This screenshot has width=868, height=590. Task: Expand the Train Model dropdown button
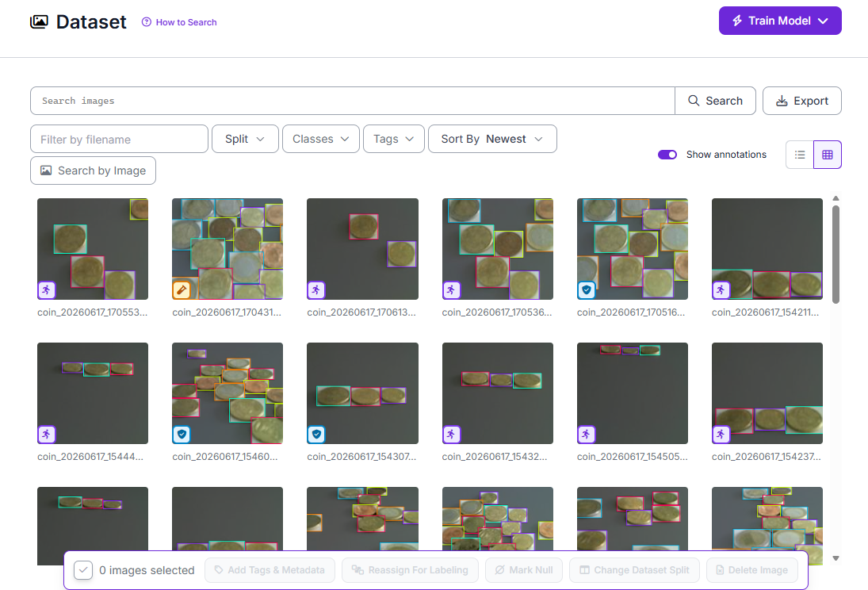[x=780, y=21]
